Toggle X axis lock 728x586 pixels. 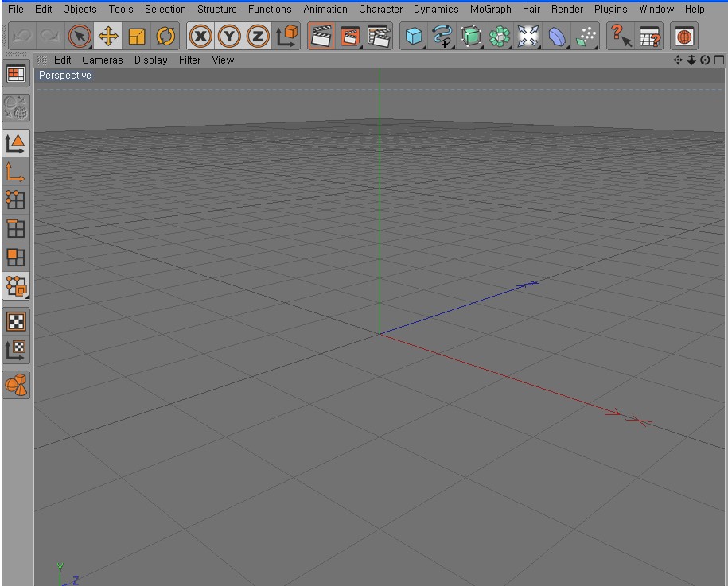pos(200,36)
